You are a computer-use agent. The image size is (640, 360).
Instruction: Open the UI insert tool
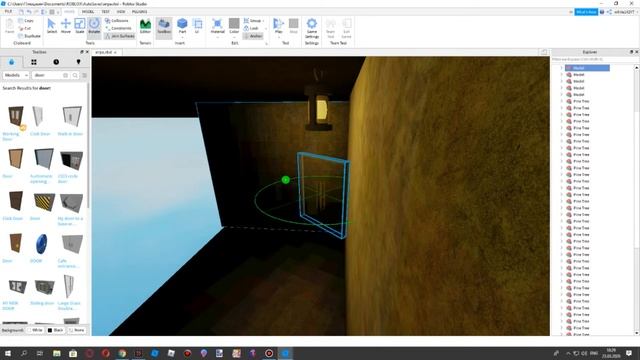coord(197,26)
